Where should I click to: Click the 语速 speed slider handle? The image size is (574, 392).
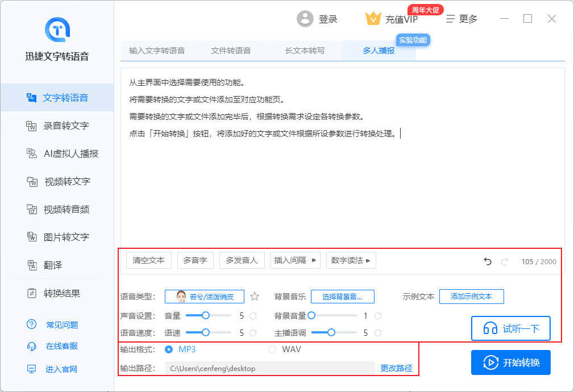tap(206, 333)
